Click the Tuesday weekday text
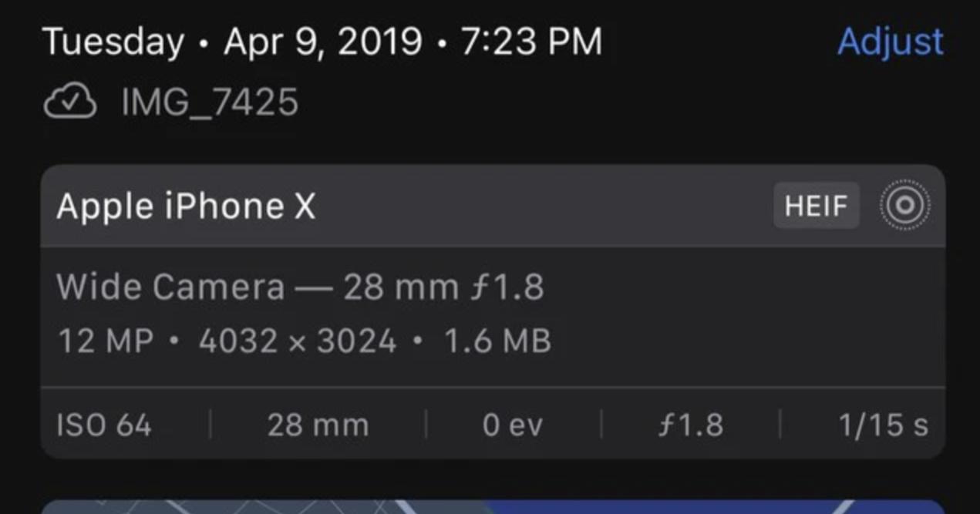Screen dimensions: 980x514 pos(113,42)
